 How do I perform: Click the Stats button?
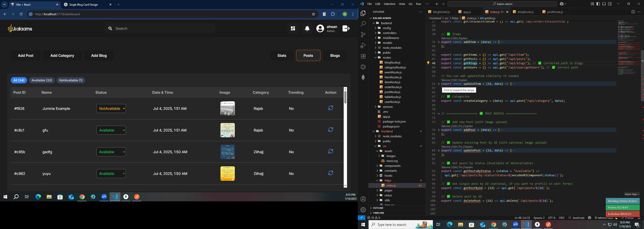click(282, 55)
